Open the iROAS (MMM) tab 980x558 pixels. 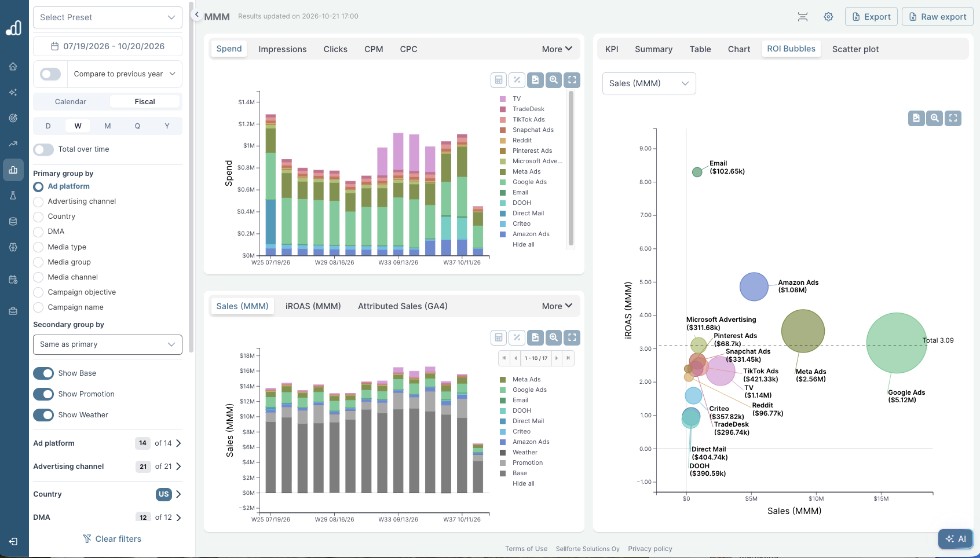(313, 306)
